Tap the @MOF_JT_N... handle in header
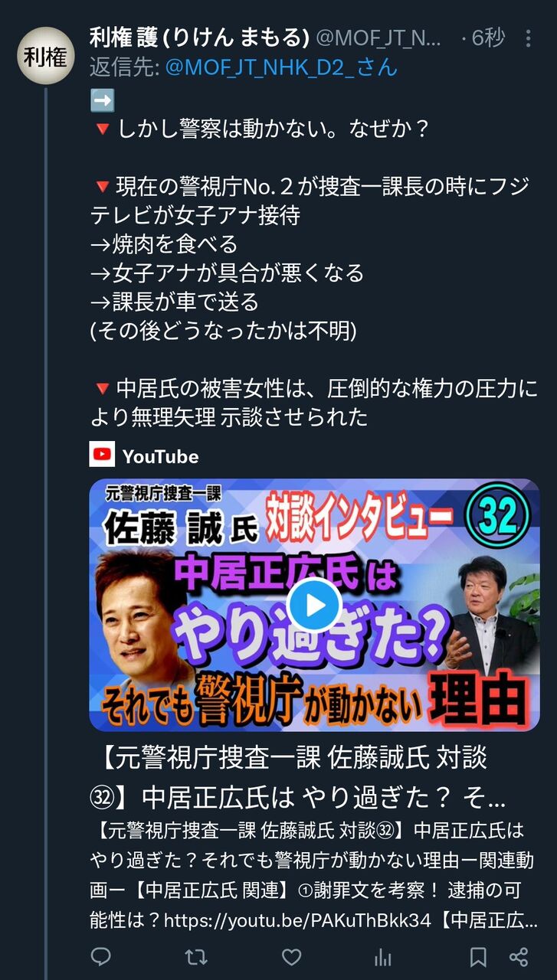Screen dimensions: 557x980 click(x=378, y=38)
